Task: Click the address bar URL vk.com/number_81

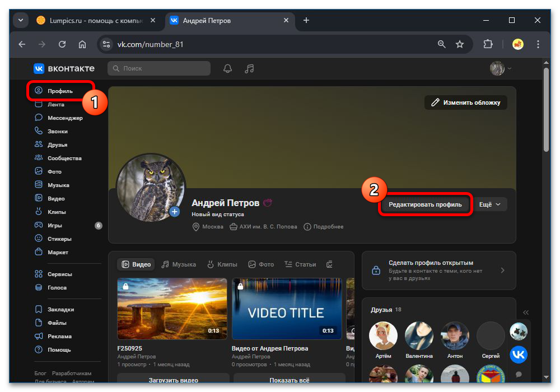Action: (150, 44)
